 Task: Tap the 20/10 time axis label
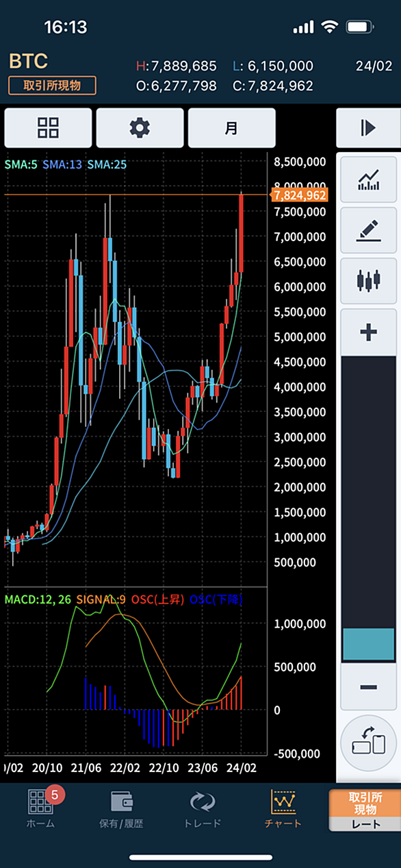[x=48, y=769]
